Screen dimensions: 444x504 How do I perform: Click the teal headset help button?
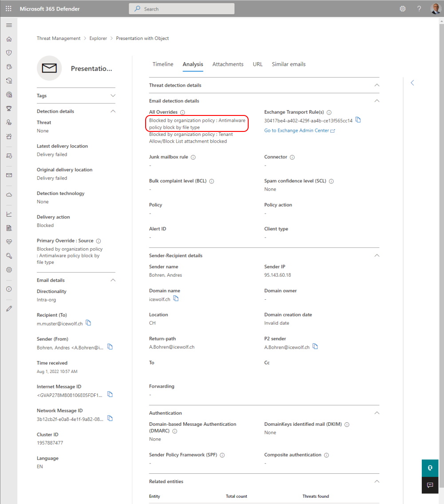coord(430,468)
